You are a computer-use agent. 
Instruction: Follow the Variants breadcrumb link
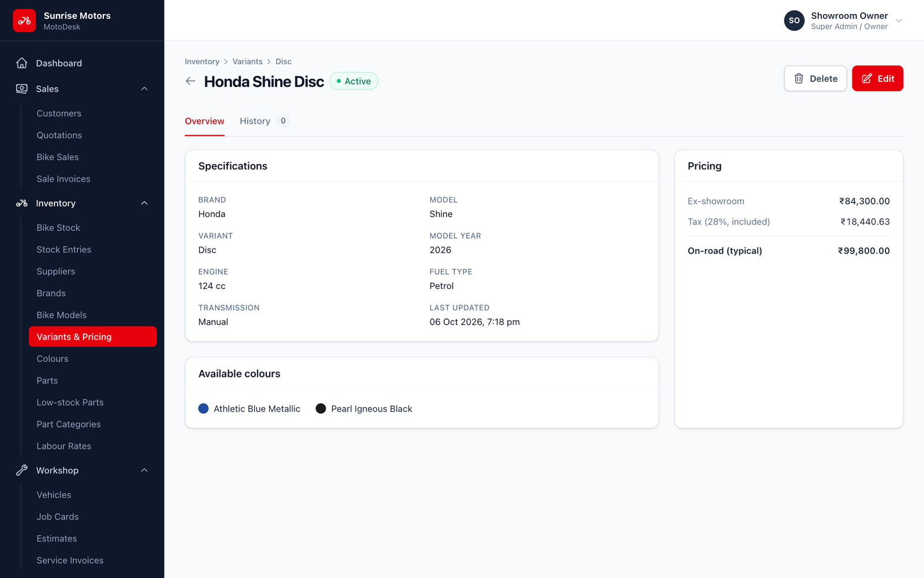point(247,62)
